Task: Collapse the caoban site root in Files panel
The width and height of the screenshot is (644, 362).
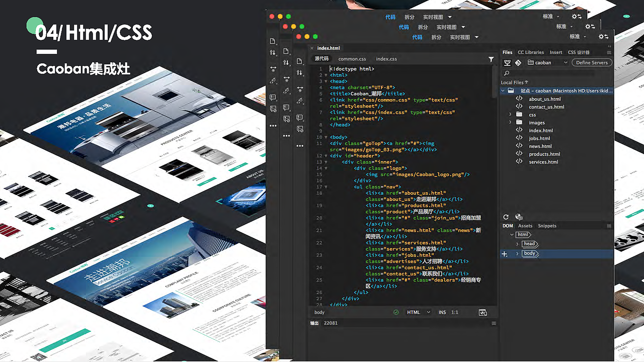Action: pos(503,91)
